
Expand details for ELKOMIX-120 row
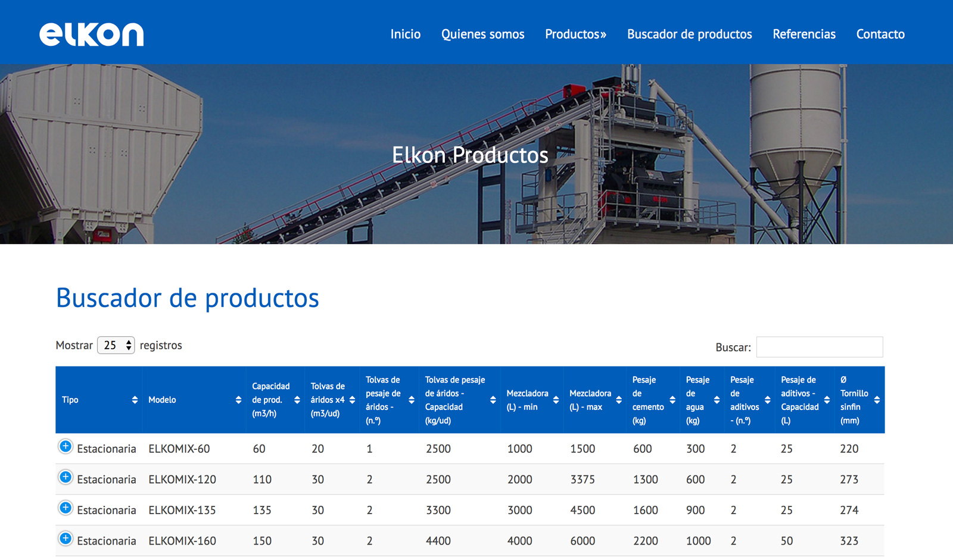pyautogui.click(x=66, y=477)
